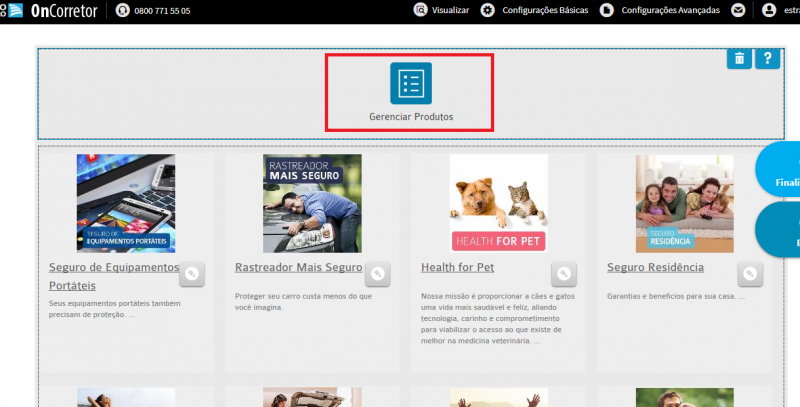Open the user profile icon

[769, 10]
